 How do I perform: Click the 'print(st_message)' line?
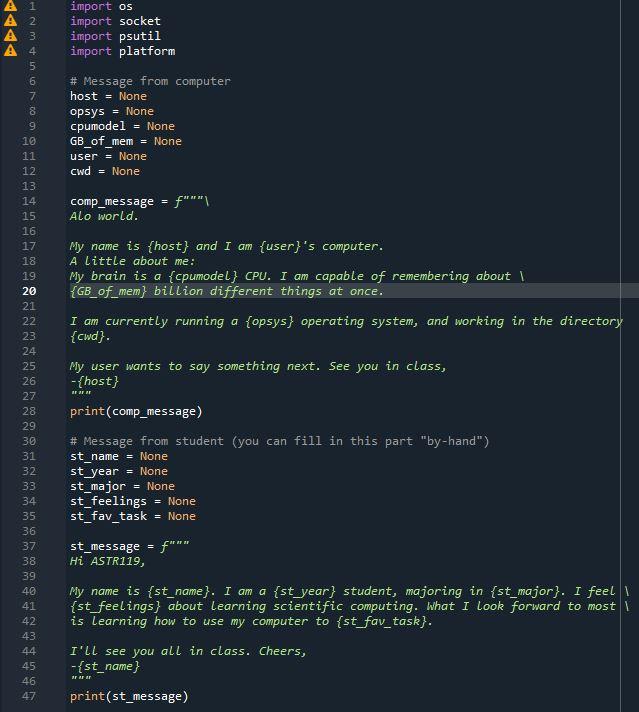(x=129, y=696)
